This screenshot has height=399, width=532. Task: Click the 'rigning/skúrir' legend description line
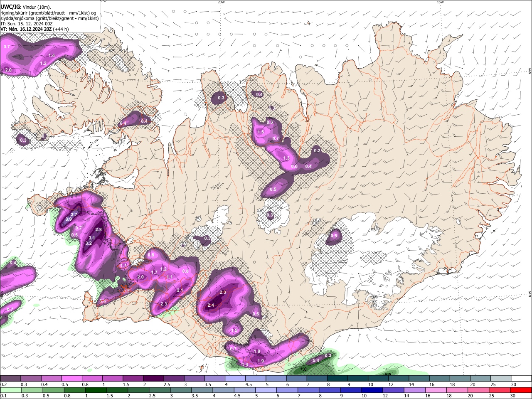click(x=48, y=13)
